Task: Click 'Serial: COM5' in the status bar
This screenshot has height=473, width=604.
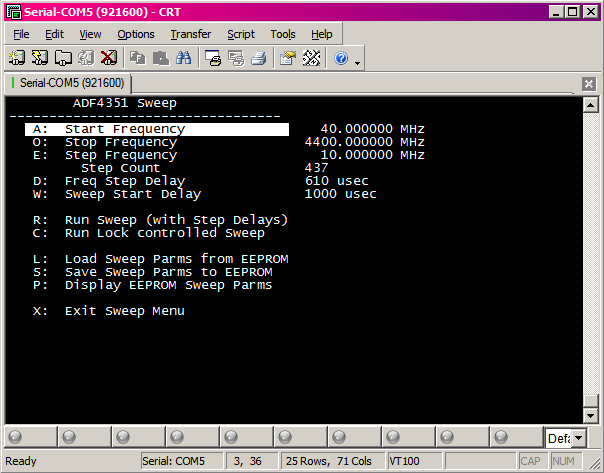Action: point(182,461)
